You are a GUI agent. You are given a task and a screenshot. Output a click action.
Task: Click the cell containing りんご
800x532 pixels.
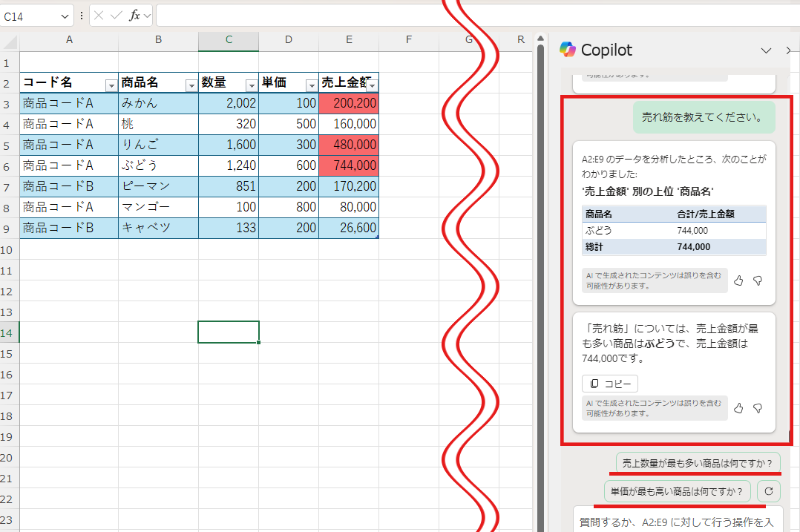[158, 145]
